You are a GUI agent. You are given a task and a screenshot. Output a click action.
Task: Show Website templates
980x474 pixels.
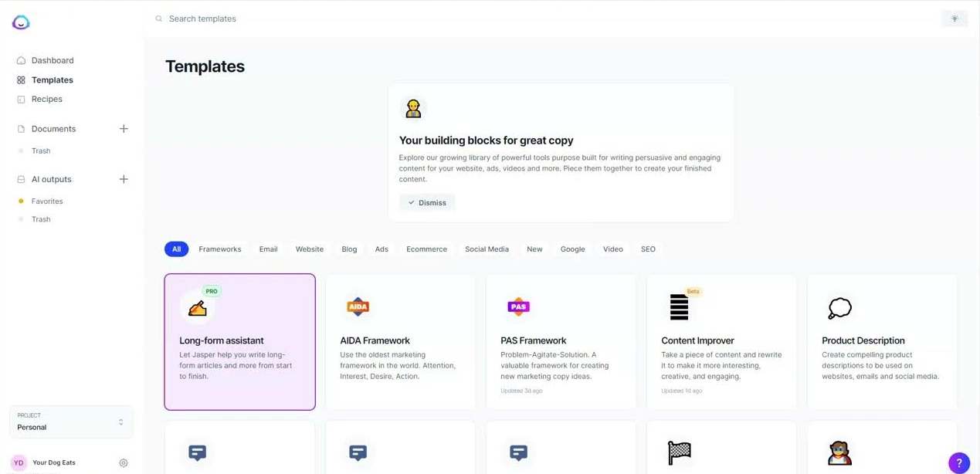click(x=310, y=249)
